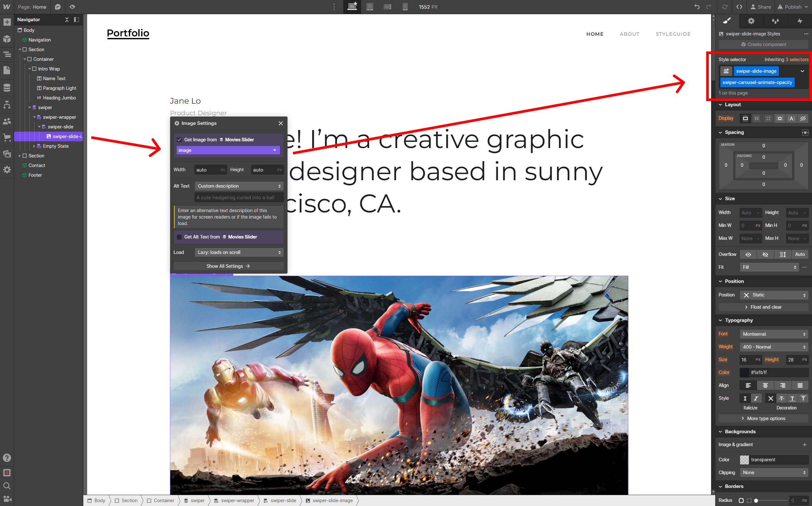Toggle Preview eye in top bar
The image size is (812, 506).
[72, 7]
